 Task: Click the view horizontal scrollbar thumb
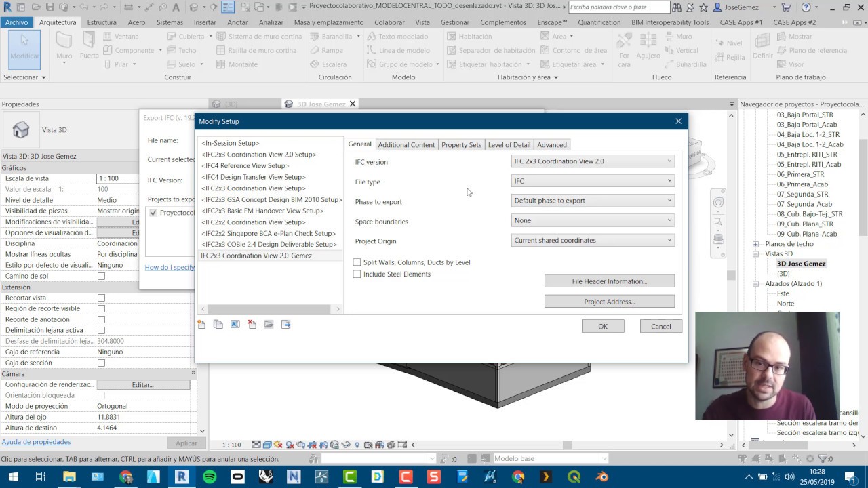tap(568, 445)
